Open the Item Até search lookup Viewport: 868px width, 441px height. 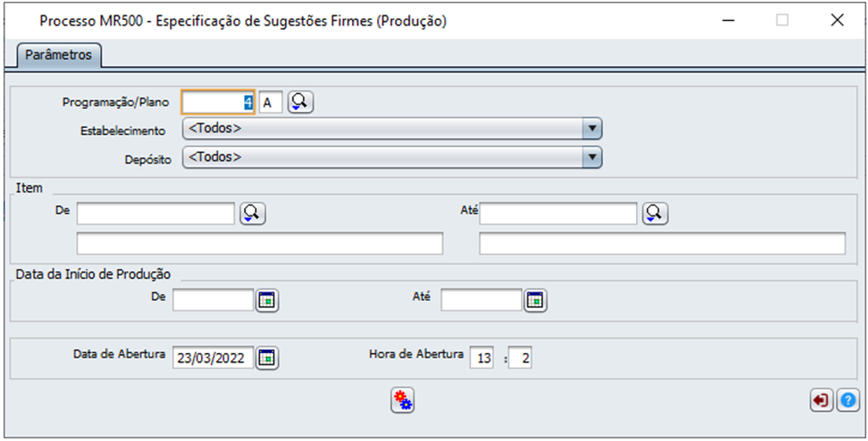[x=655, y=213]
